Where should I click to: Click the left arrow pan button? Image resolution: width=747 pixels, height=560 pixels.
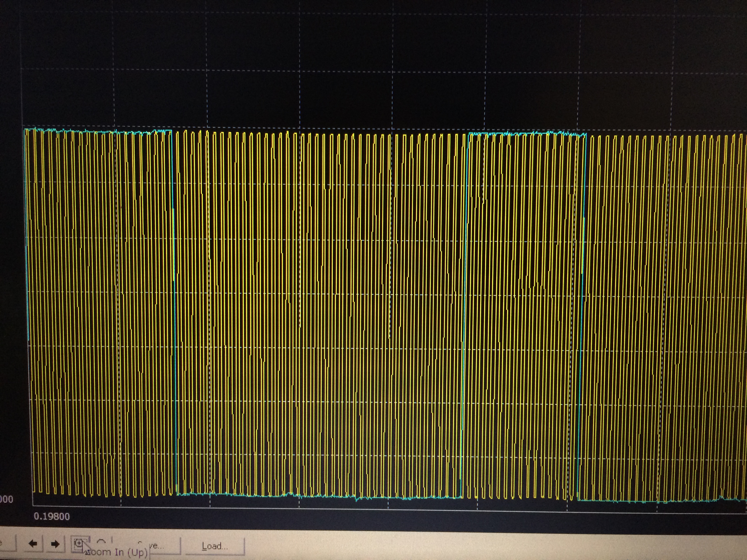[x=33, y=544]
